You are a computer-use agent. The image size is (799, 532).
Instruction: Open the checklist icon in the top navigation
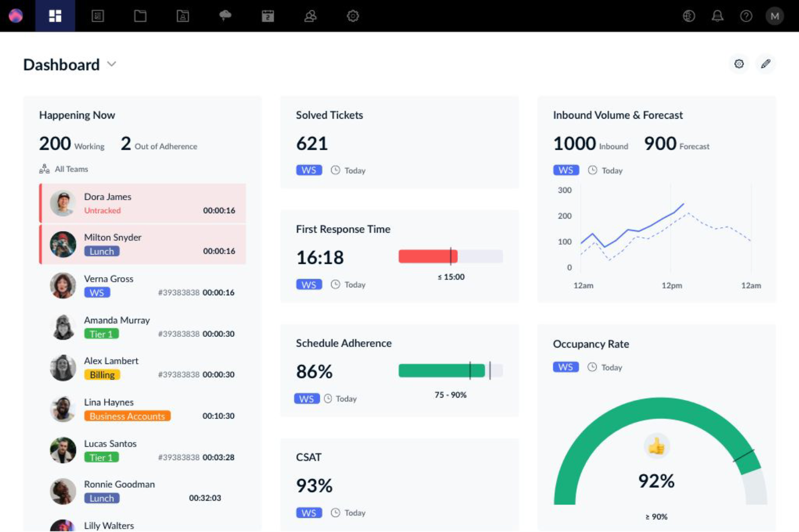[x=98, y=16]
